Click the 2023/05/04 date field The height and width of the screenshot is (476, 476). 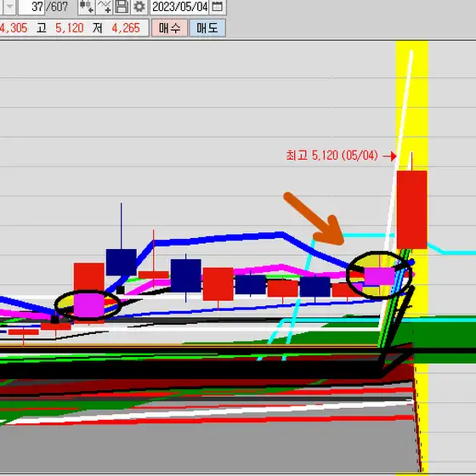click(179, 7)
